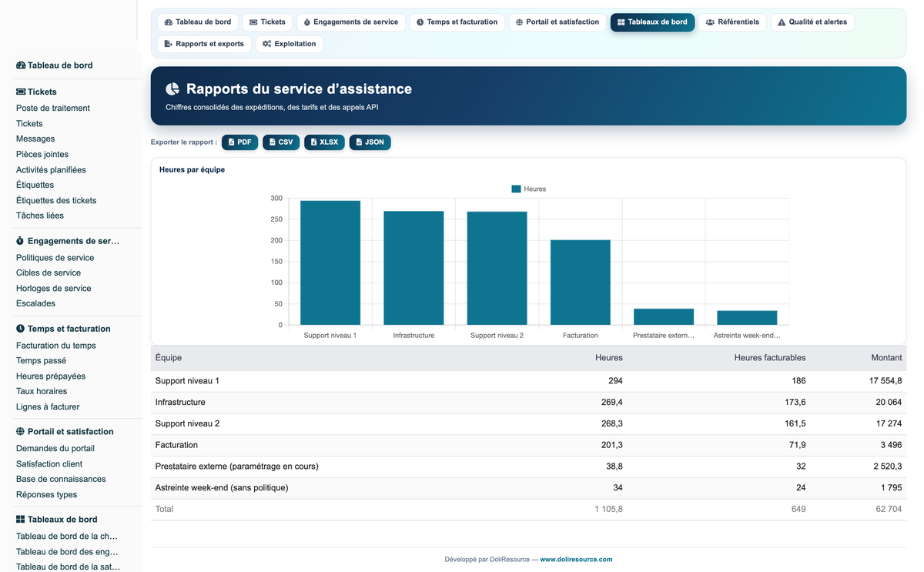Click the total amount 62 704
The height and width of the screenshot is (572, 924).
tap(889, 510)
